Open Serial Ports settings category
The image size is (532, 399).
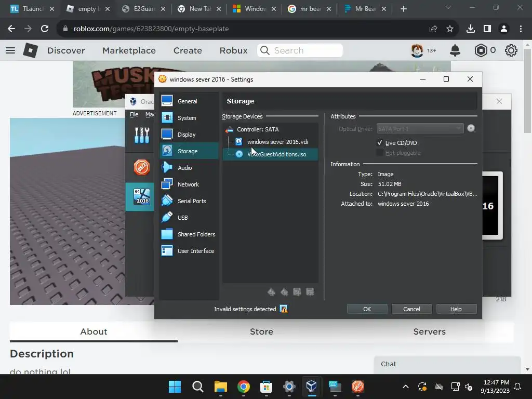[189, 201]
